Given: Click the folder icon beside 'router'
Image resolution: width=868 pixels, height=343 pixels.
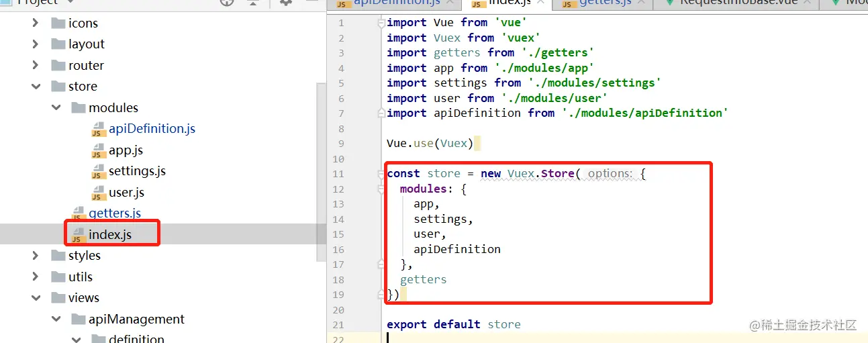Looking at the screenshot, I should 58,66.
